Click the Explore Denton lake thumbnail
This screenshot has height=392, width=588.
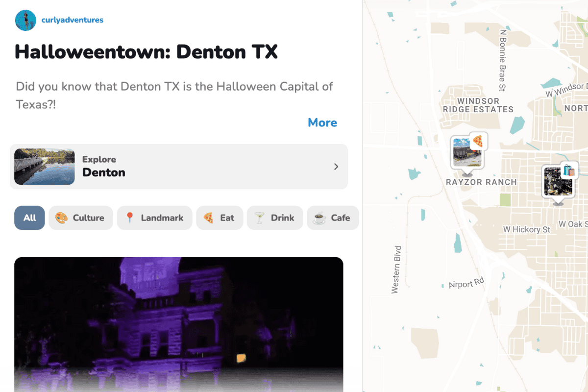pyautogui.click(x=45, y=167)
